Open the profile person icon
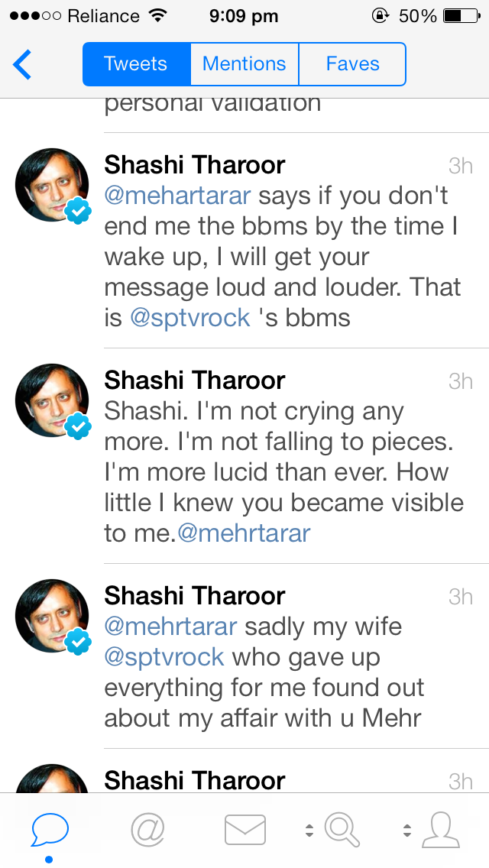 point(441,830)
